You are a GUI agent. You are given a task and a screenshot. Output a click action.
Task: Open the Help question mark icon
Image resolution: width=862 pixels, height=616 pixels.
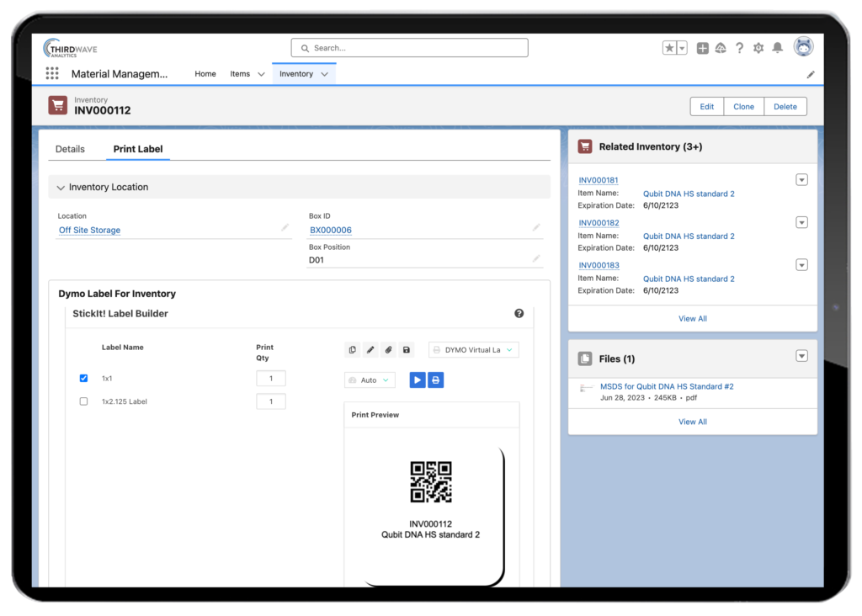coord(739,48)
